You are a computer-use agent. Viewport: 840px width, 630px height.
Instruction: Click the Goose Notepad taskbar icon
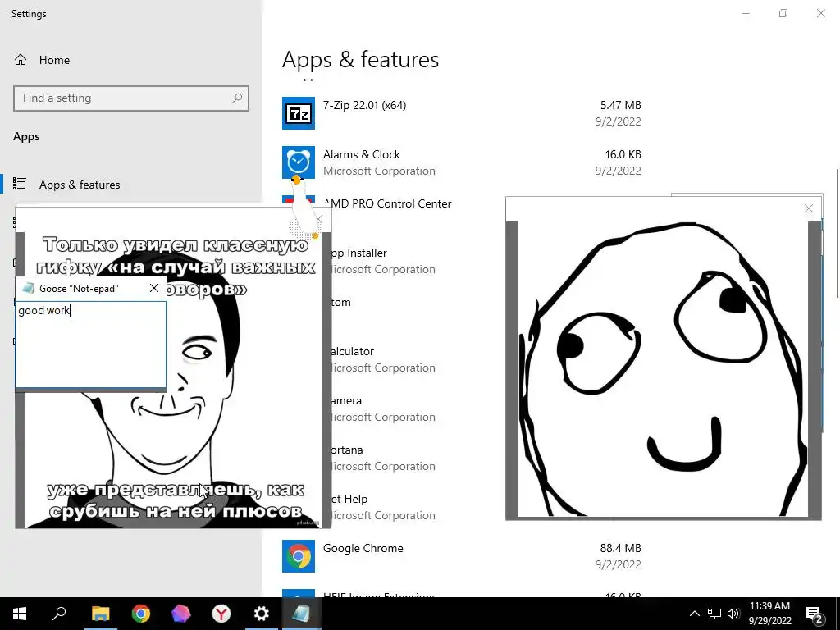coord(301,614)
